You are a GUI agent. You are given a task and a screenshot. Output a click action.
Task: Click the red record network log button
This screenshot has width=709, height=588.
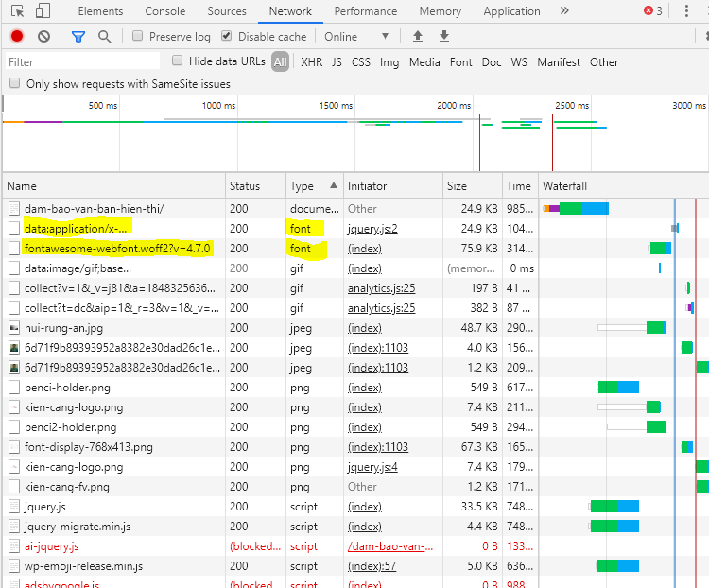click(x=17, y=36)
